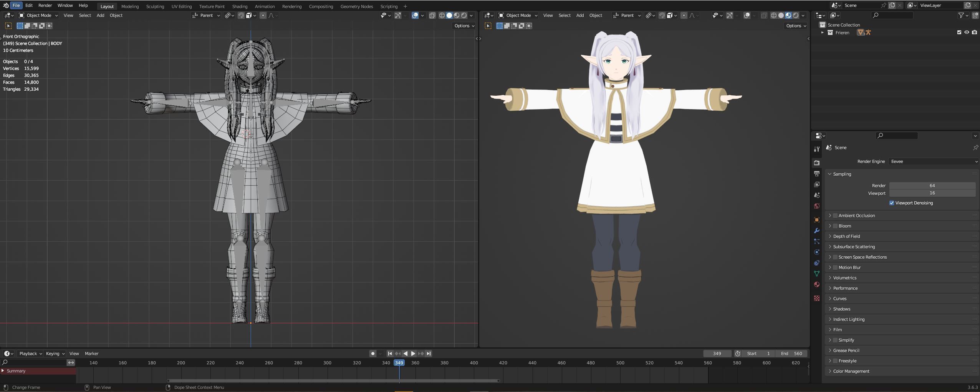Viewport: 980px width, 392px height.
Task: Hide Frieren collection with eye icon
Action: (967, 32)
